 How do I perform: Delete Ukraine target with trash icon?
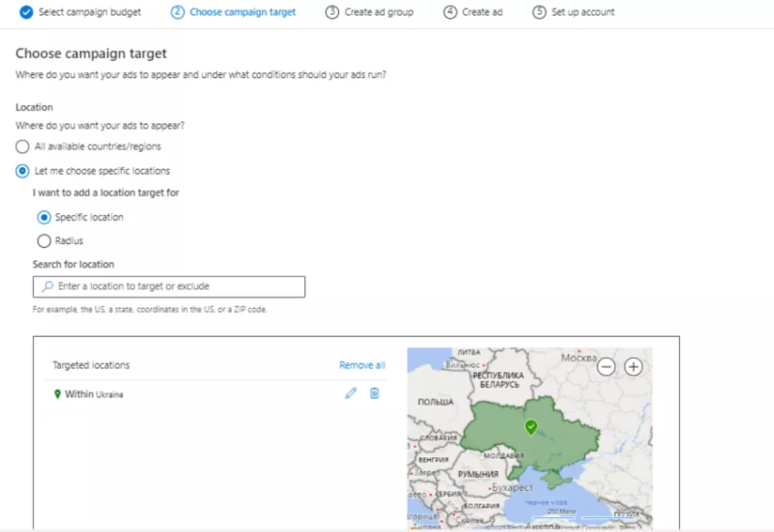pos(375,393)
